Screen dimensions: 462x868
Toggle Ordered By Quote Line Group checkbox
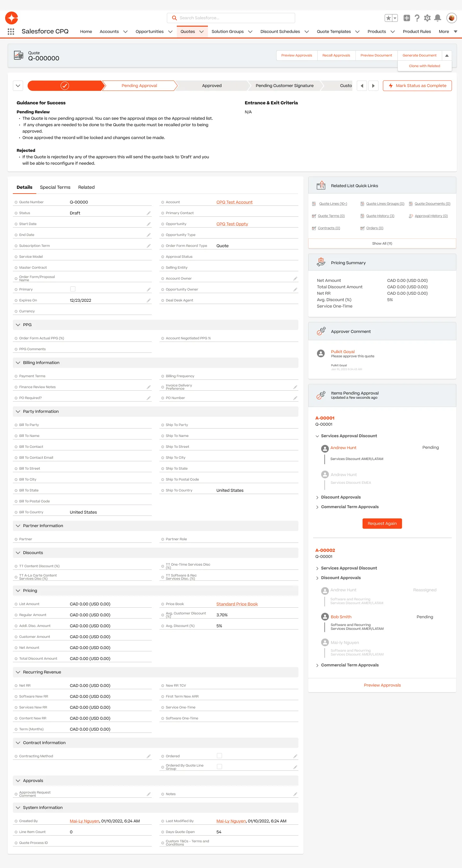(x=219, y=767)
